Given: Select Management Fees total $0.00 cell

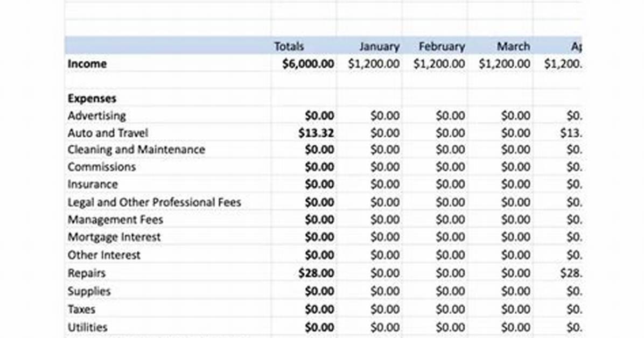Looking at the screenshot, I should pyautogui.click(x=319, y=220).
